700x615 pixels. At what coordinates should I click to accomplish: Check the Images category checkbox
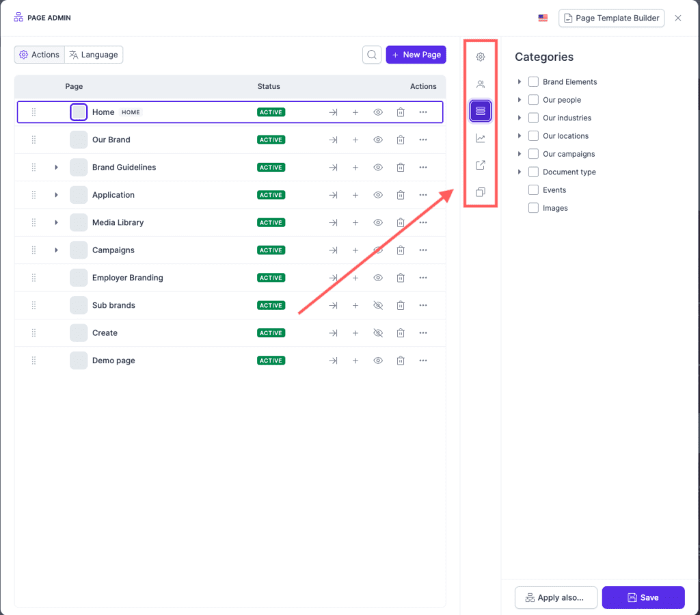(x=533, y=208)
